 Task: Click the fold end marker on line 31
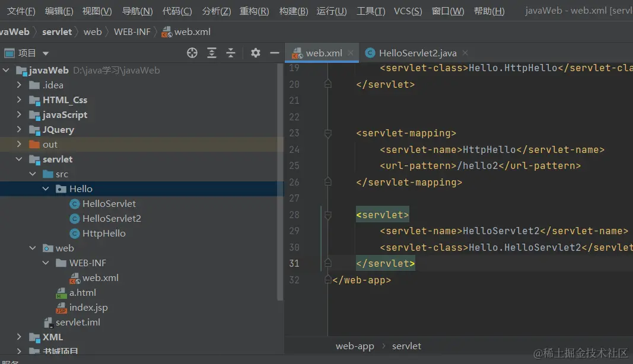point(328,264)
